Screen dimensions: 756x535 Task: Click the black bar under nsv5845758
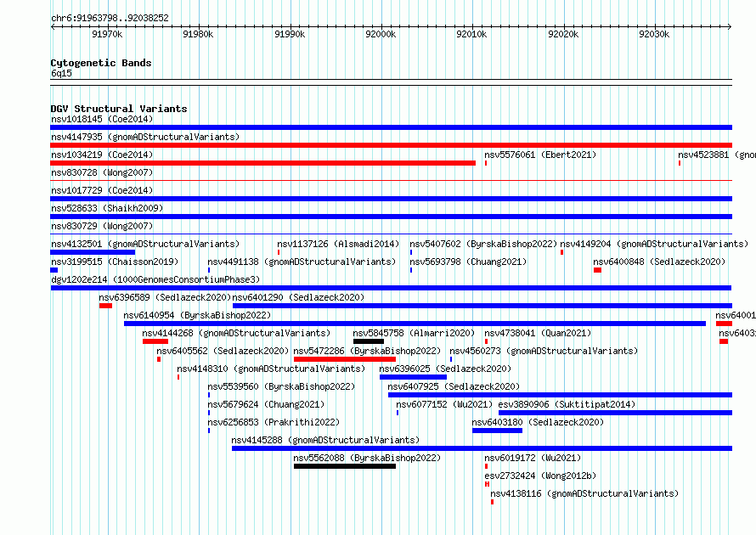369,341
